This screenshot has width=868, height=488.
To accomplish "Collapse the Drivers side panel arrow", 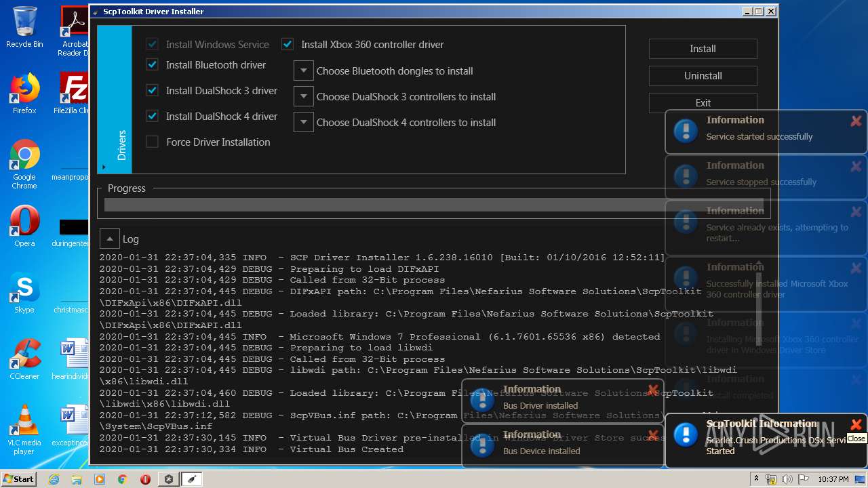I will pos(104,167).
